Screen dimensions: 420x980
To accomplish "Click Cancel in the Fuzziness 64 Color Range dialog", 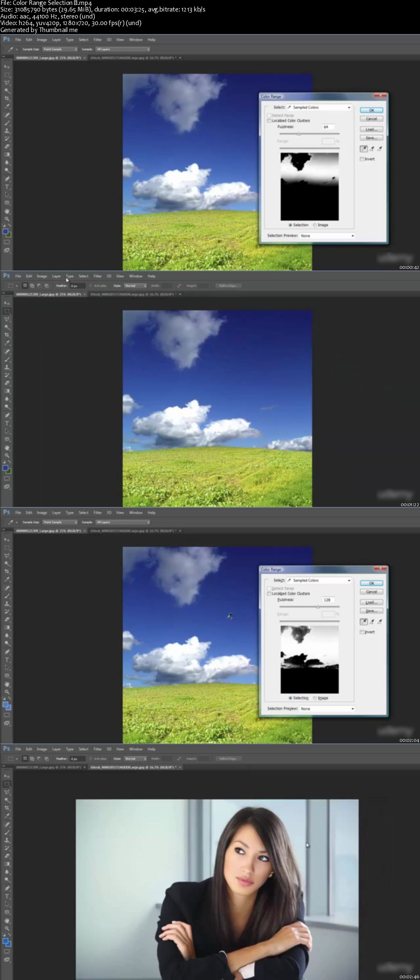I will tap(372, 119).
